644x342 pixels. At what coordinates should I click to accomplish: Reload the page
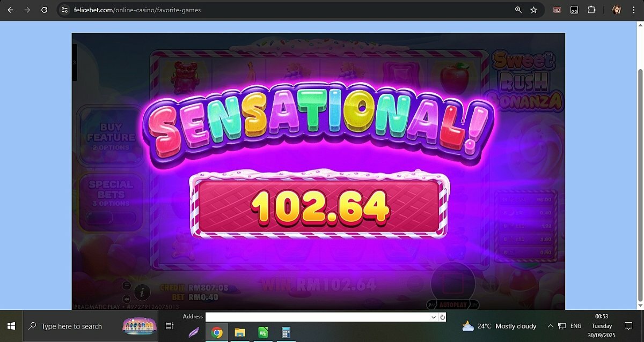(45, 10)
